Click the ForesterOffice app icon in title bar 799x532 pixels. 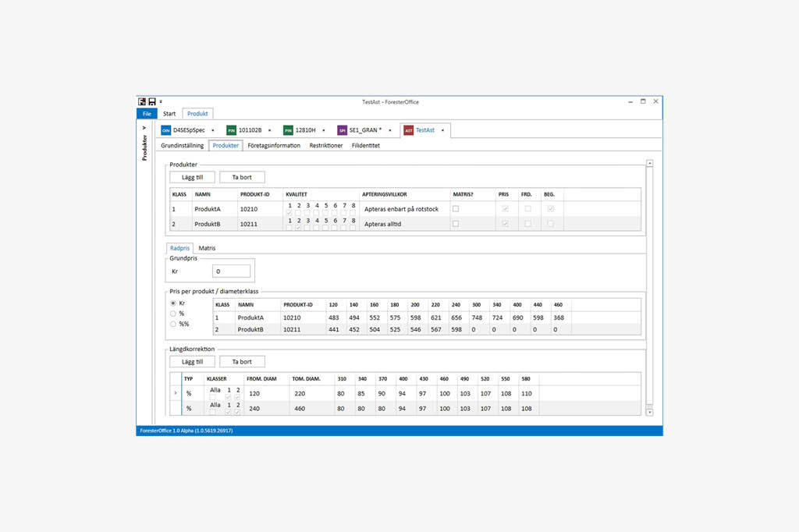(x=142, y=101)
